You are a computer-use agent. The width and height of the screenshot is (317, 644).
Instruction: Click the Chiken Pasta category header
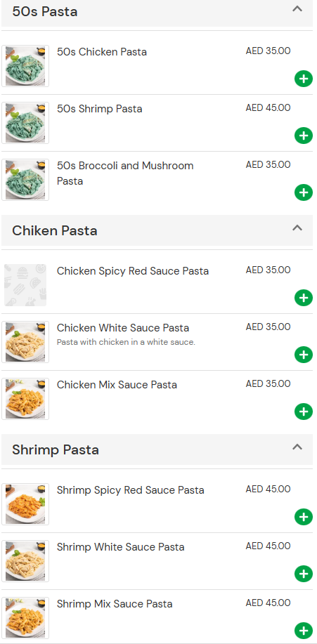click(157, 230)
